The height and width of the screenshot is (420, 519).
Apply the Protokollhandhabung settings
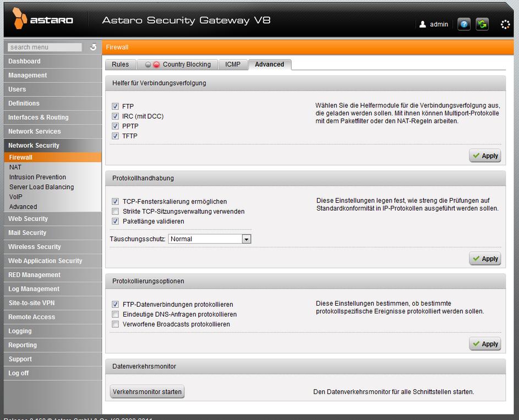tap(485, 259)
